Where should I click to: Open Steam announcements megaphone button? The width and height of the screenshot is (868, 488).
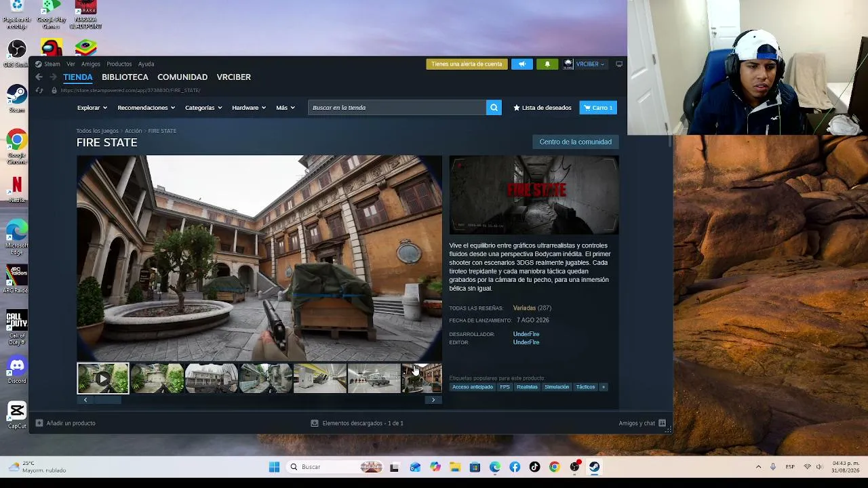(x=522, y=64)
